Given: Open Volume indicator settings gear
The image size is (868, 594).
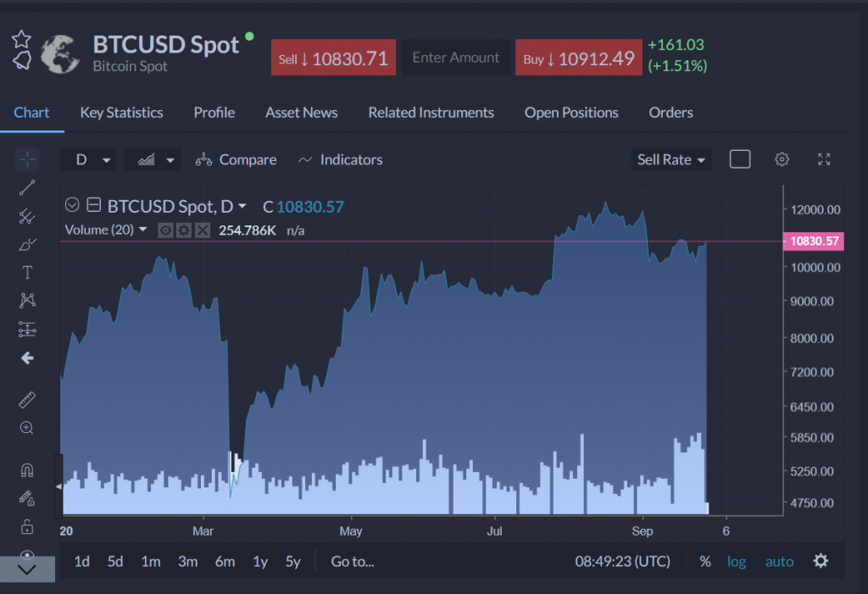Looking at the screenshot, I should tap(184, 230).
